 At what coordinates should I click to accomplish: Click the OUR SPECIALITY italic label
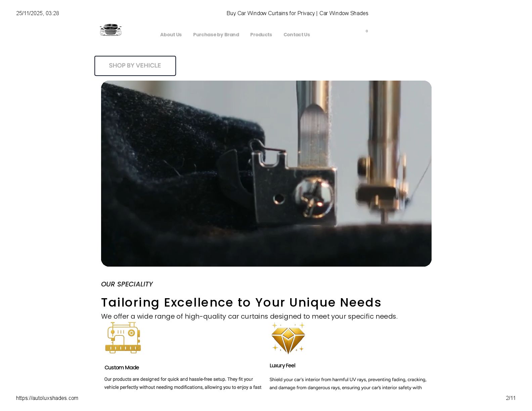[127, 284]
